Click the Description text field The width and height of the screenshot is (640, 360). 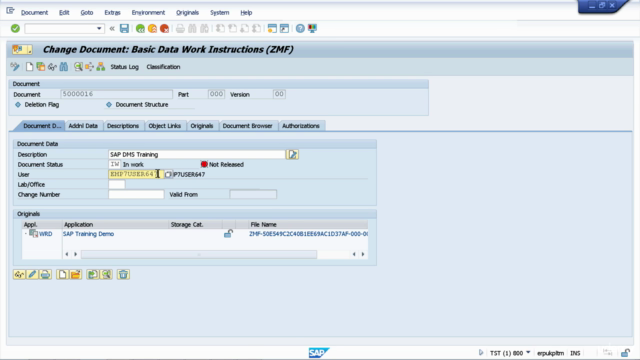(197, 154)
